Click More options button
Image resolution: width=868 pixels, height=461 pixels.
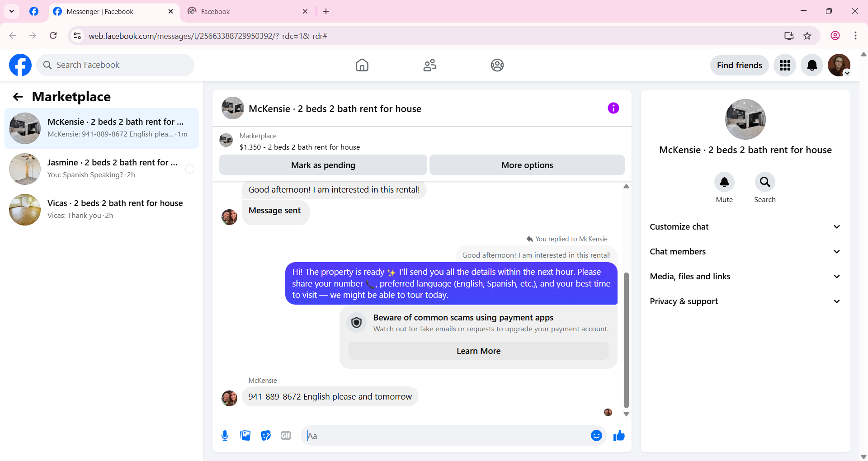527,165
